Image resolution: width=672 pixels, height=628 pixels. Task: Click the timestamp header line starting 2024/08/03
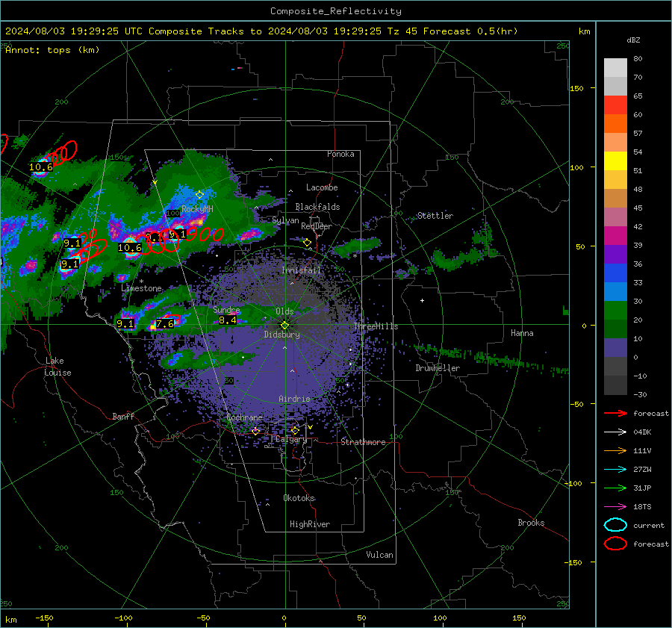pyautogui.click(x=261, y=31)
